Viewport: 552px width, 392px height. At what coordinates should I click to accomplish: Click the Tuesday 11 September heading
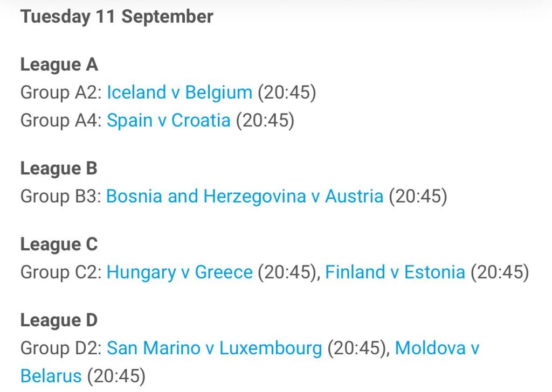117,17
